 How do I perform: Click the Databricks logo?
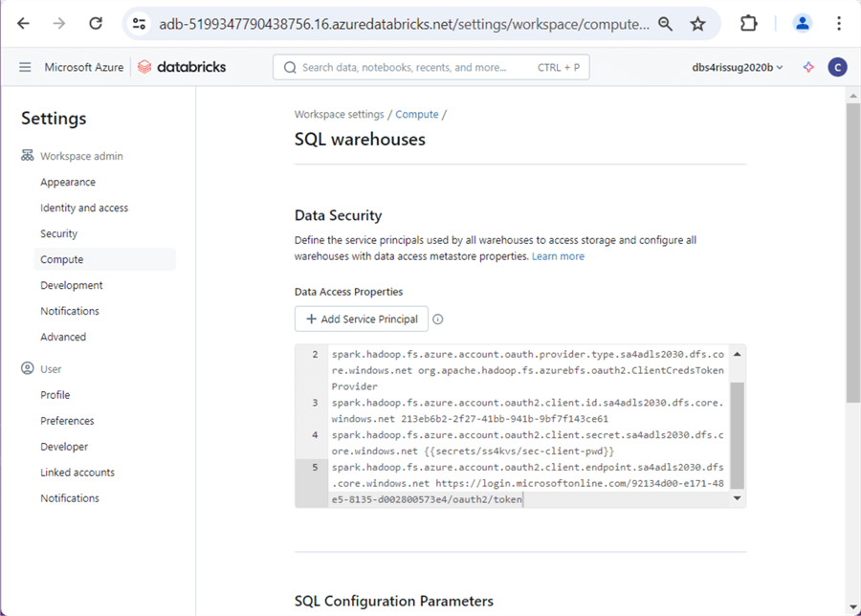pyautogui.click(x=171, y=67)
